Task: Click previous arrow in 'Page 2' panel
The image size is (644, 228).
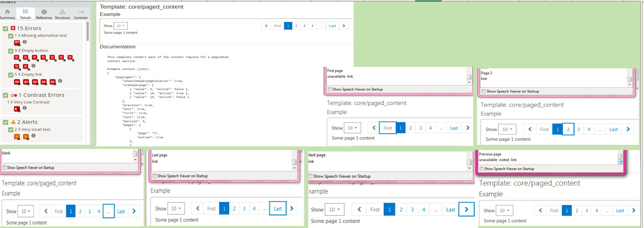Action: tap(530, 130)
